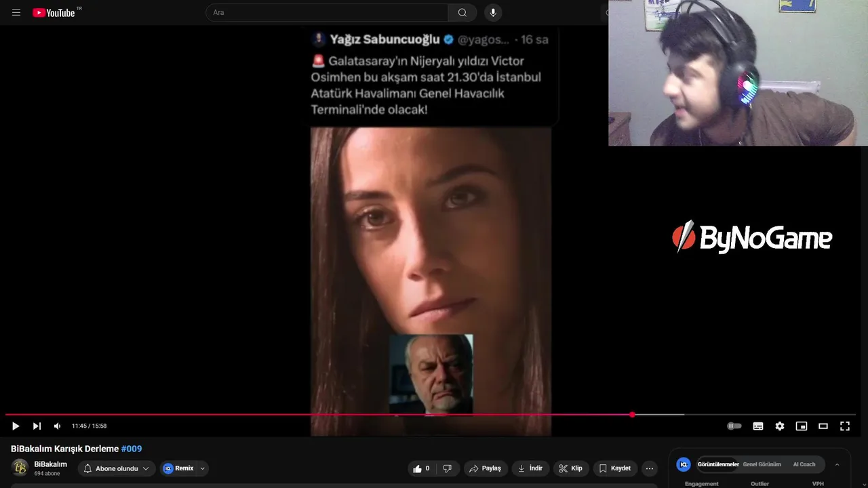Collapse the IQ side panel chevron

click(837, 464)
